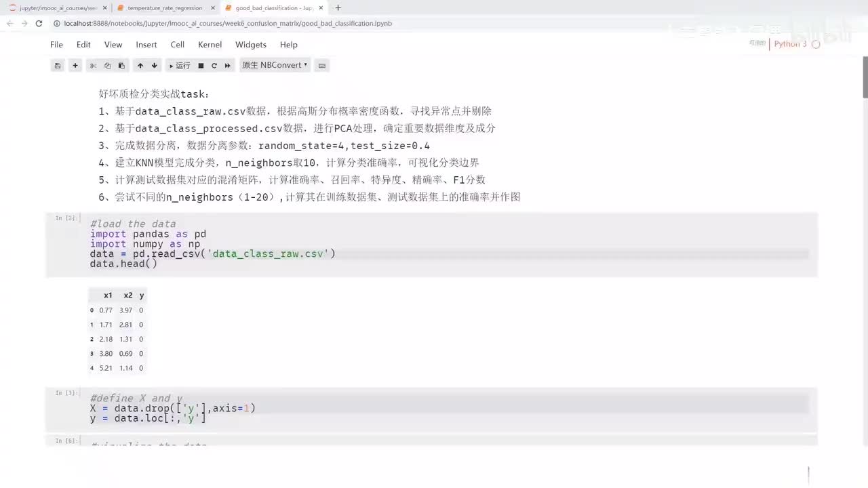Open a new browser tab
This screenshot has width=868, height=488.
click(x=338, y=8)
